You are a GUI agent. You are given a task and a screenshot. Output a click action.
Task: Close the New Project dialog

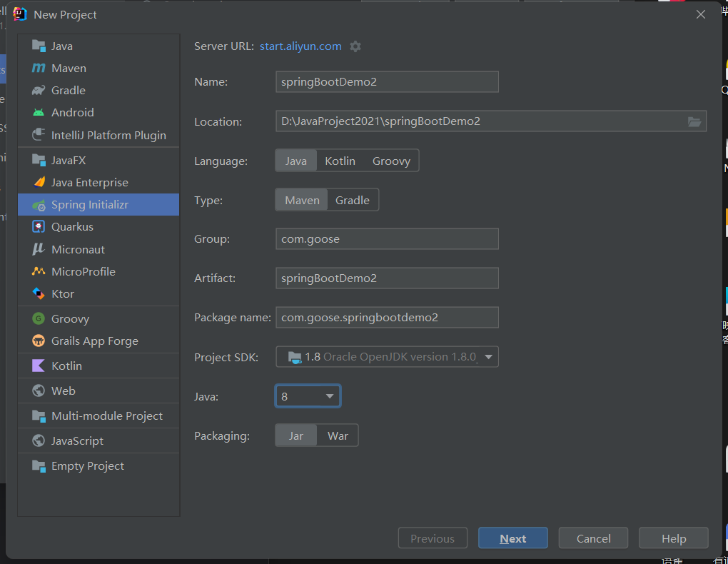(x=701, y=14)
